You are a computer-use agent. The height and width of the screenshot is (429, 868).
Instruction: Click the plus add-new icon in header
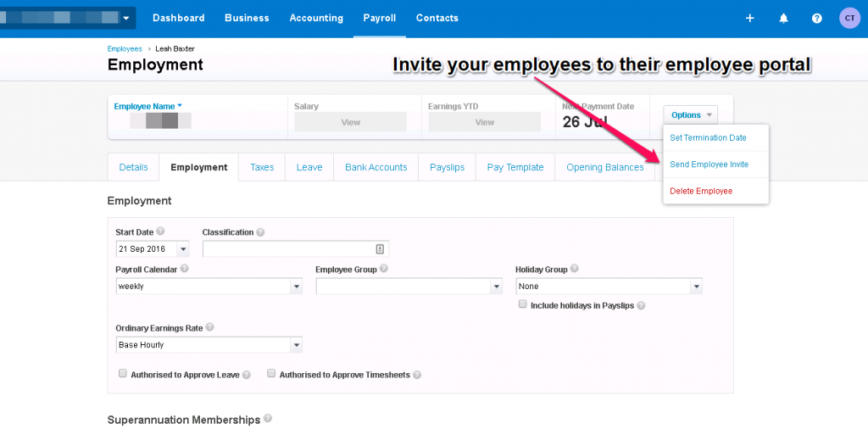[x=749, y=19]
